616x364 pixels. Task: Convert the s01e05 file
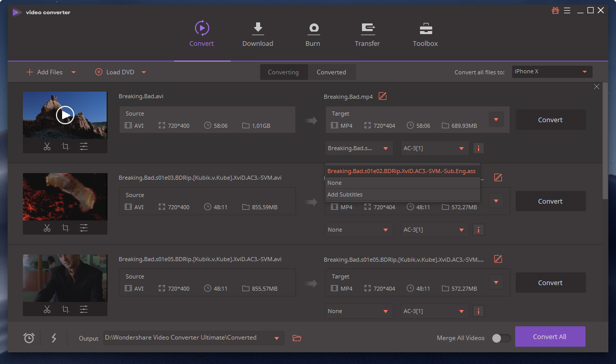[550, 283]
